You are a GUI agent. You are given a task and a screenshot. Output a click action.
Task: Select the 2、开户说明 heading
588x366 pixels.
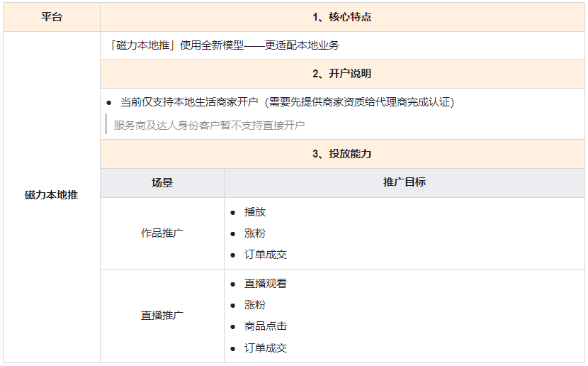(x=342, y=74)
